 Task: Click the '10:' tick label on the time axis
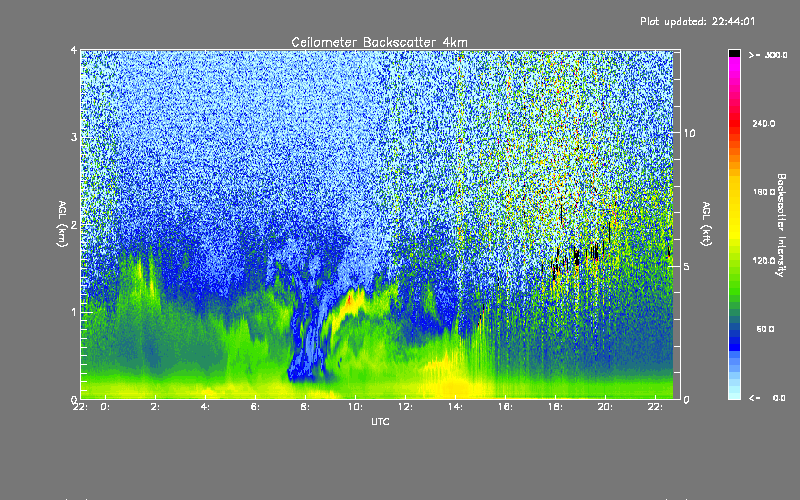click(x=355, y=407)
